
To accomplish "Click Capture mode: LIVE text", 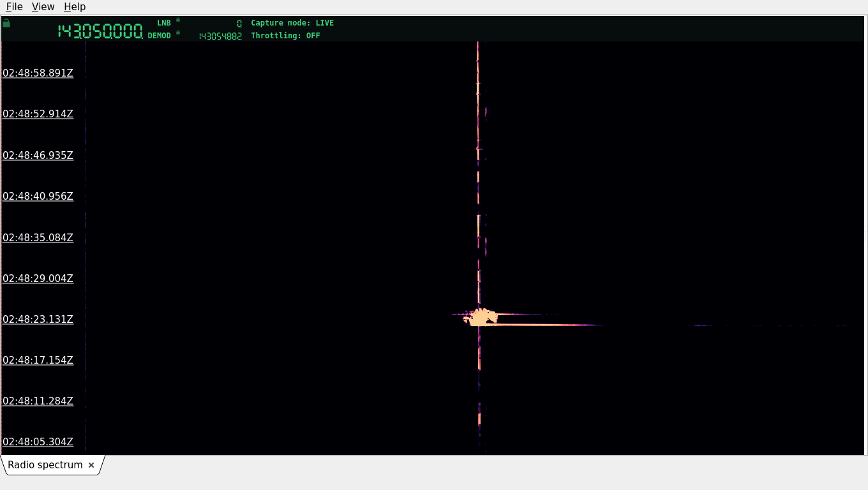I will click(292, 23).
